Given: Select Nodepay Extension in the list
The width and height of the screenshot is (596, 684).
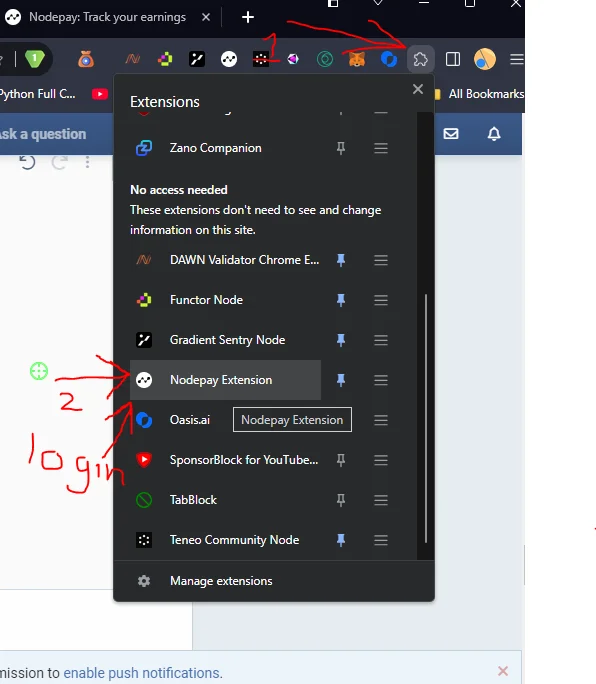Looking at the screenshot, I should (x=225, y=380).
